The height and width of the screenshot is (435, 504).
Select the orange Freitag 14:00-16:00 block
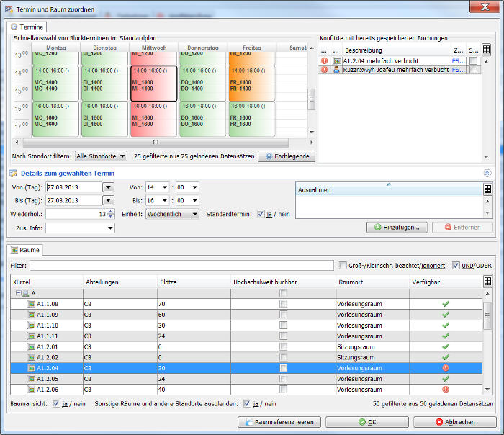252,84
